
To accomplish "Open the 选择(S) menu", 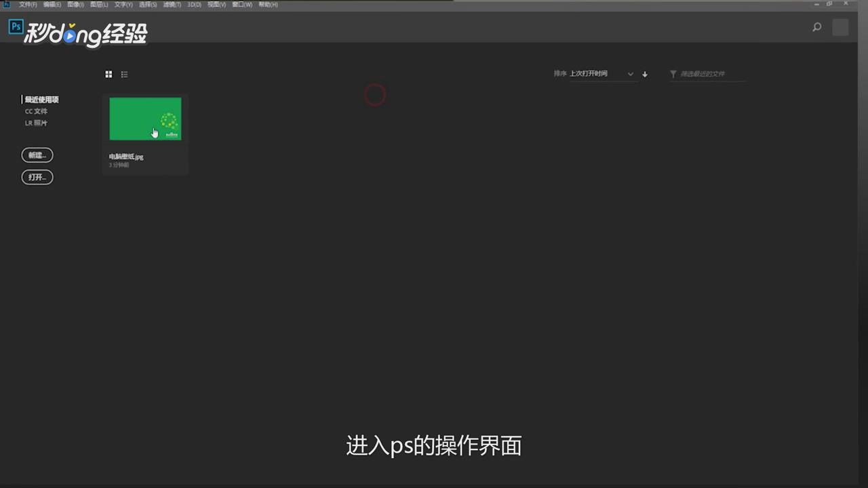I will 148,5.
